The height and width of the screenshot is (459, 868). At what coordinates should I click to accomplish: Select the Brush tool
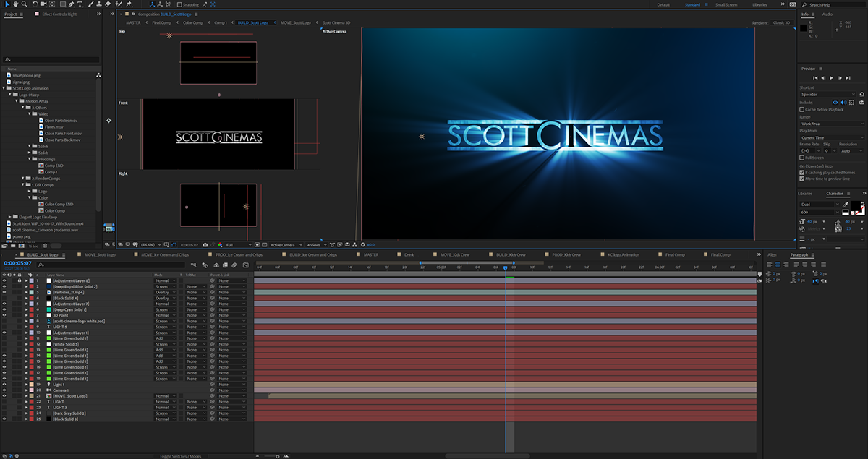pos(91,4)
